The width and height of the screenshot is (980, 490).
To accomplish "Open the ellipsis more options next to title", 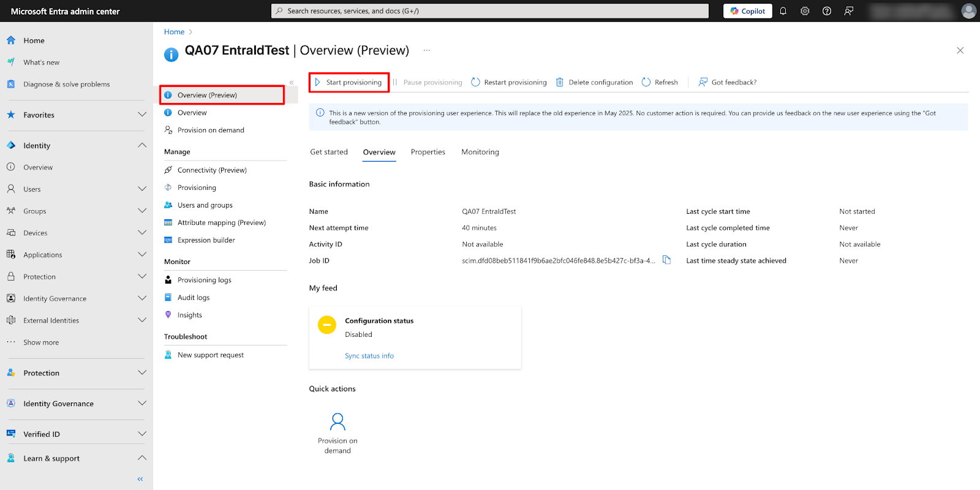I will pyautogui.click(x=427, y=50).
